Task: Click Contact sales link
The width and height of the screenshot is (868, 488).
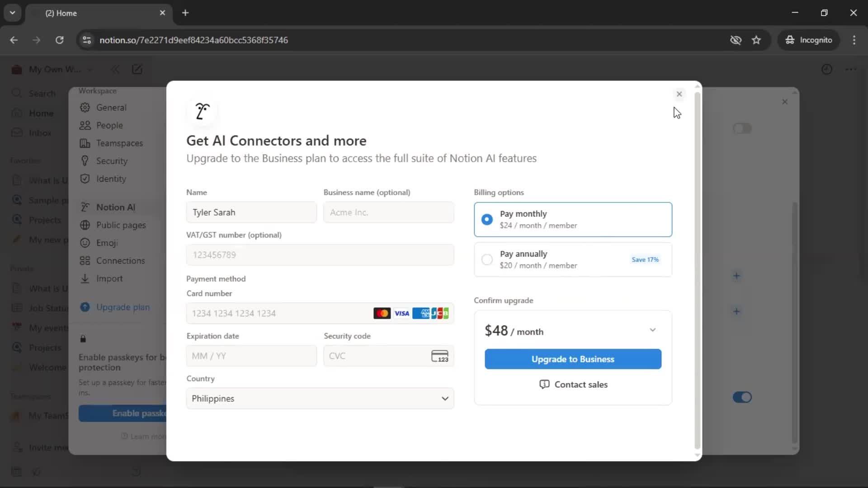Action: pyautogui.click(x=573, y=384)
